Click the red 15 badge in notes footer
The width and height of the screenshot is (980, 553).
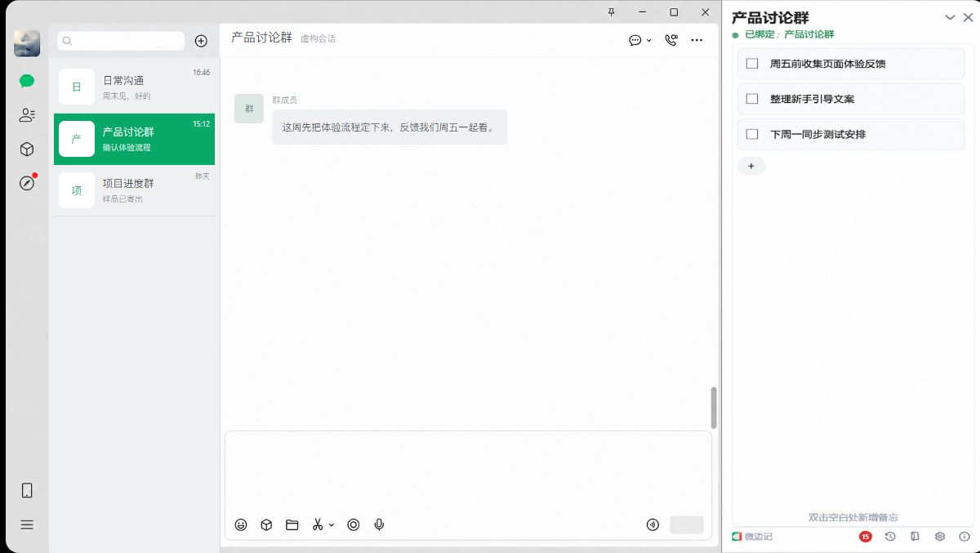tap(866, 537)
